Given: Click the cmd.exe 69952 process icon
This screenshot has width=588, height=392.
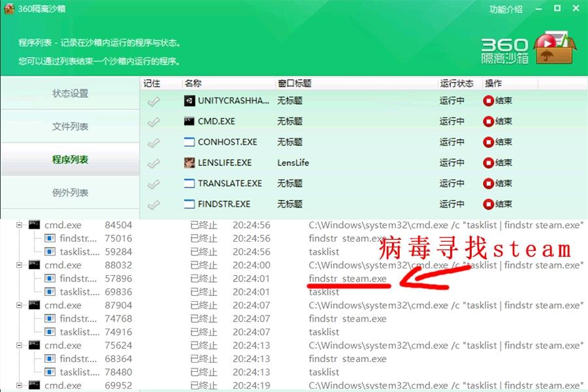Looking at the screenshot, I should point(34,385).
